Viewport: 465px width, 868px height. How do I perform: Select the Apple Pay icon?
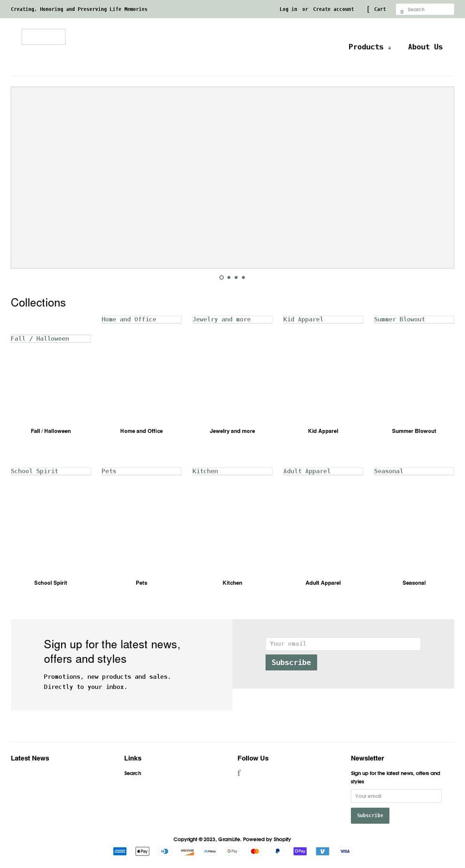[142, 851]
